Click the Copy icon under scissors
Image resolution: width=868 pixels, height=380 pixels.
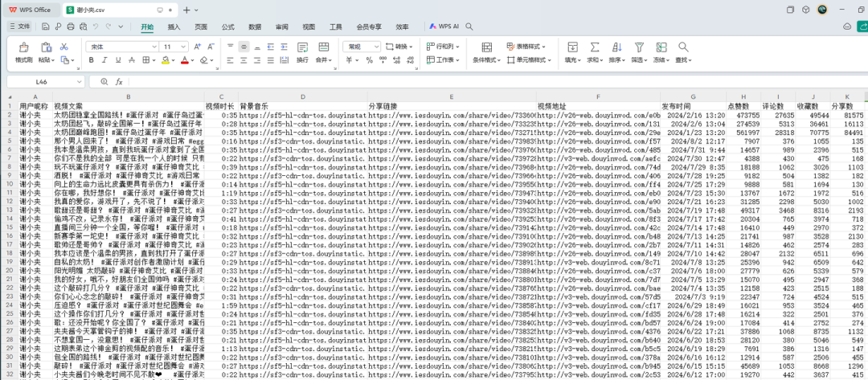coord(64,59)
